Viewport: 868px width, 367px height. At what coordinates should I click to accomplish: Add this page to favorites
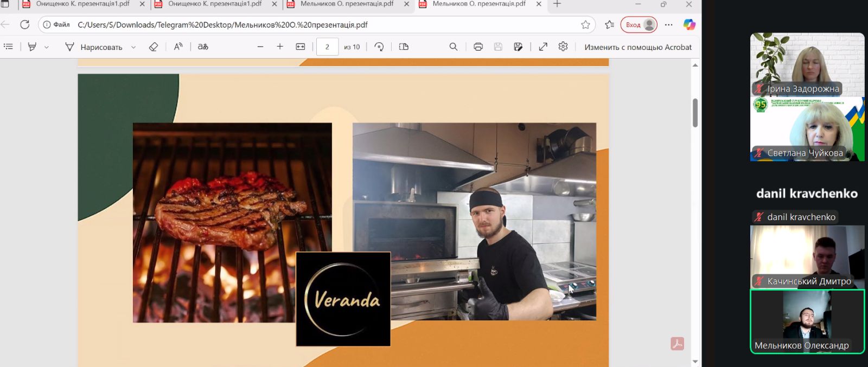(585, 24)
